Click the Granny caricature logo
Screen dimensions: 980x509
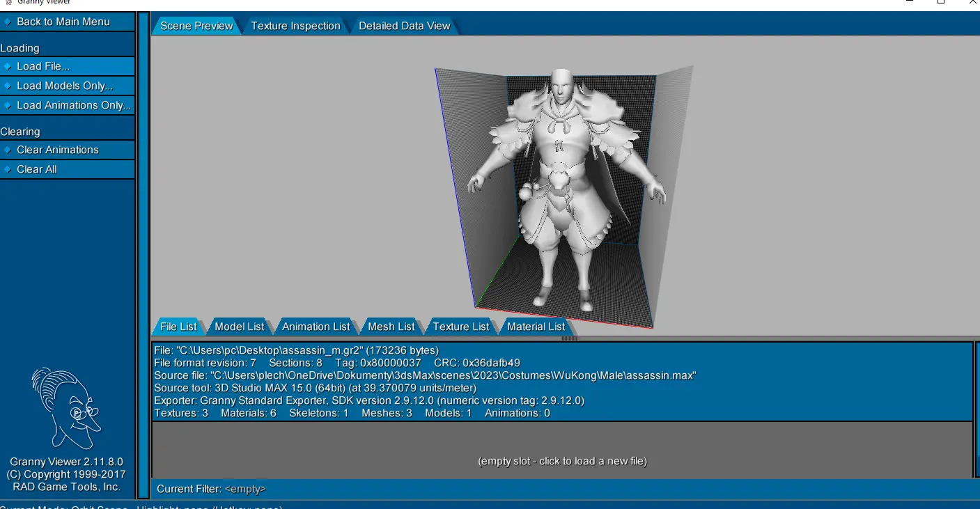65,408
